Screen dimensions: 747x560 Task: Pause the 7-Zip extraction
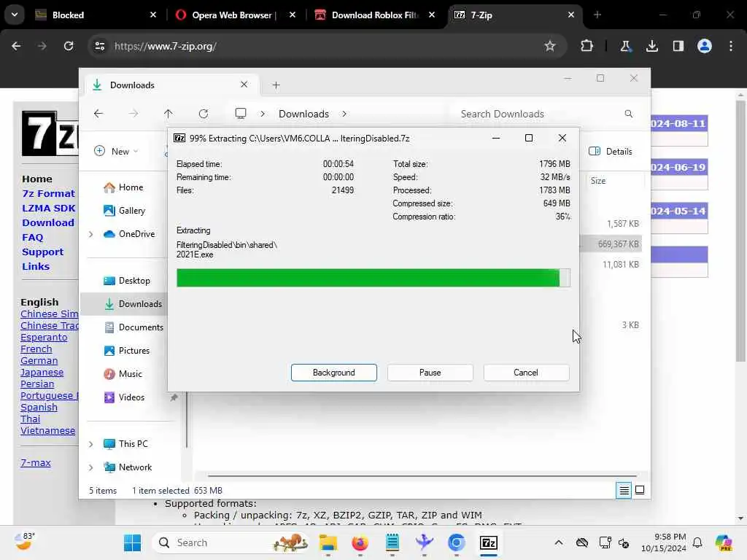(430, 373)
